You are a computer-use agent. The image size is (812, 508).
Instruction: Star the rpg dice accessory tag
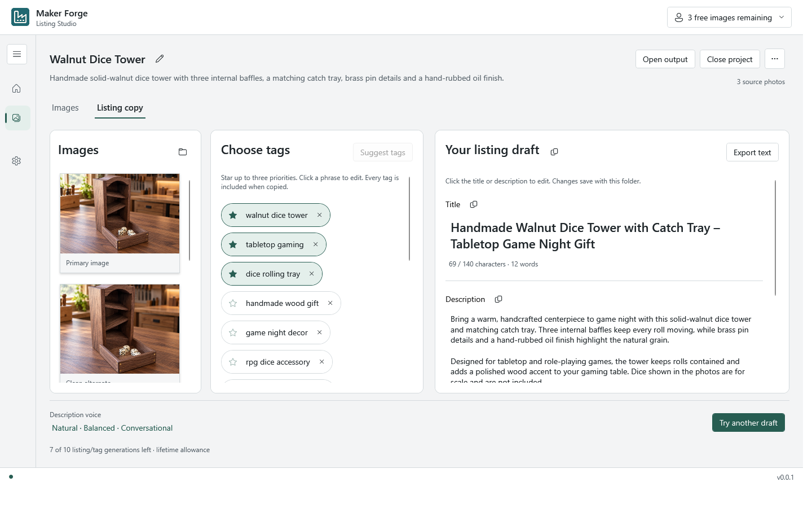233,362
